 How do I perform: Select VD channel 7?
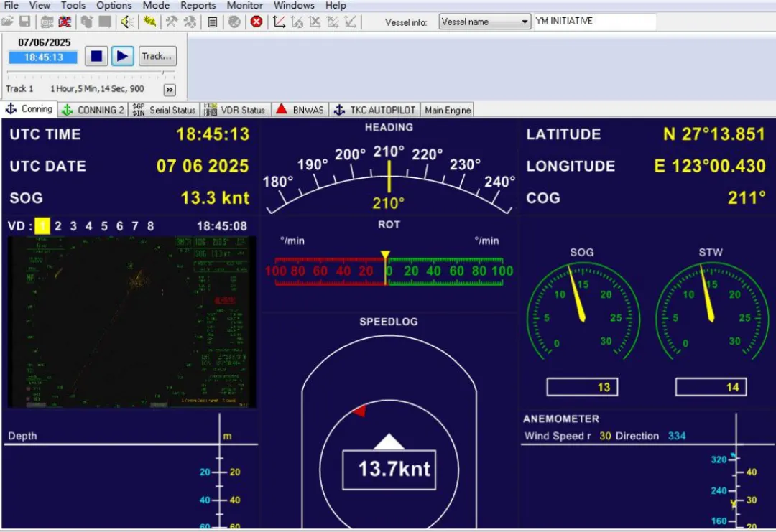pyautogui.click(x=134, y=226)
